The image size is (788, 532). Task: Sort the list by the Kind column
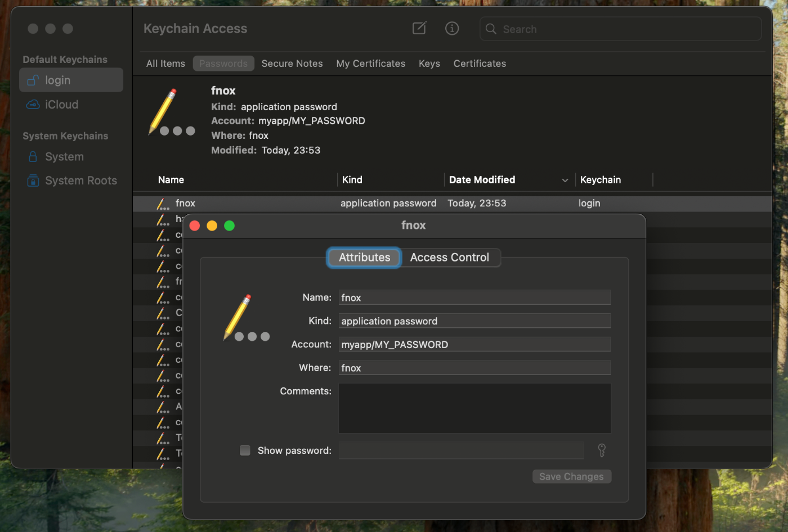[352, 180]
